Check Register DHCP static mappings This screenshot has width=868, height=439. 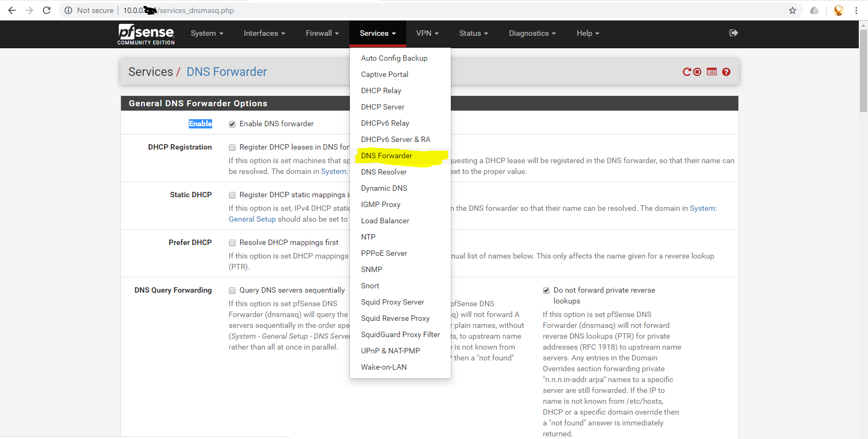pyautogui.click(x=232, y=195)
